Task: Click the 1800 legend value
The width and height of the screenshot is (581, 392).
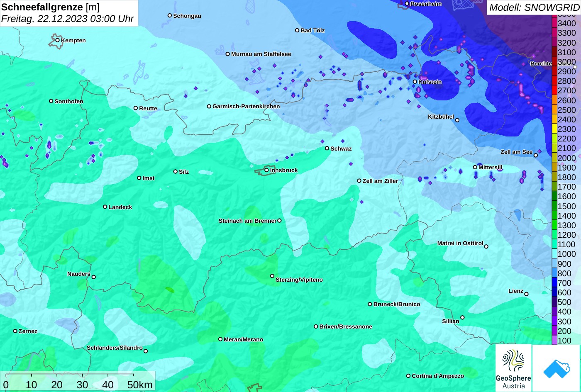Action: tap(566, 177)
